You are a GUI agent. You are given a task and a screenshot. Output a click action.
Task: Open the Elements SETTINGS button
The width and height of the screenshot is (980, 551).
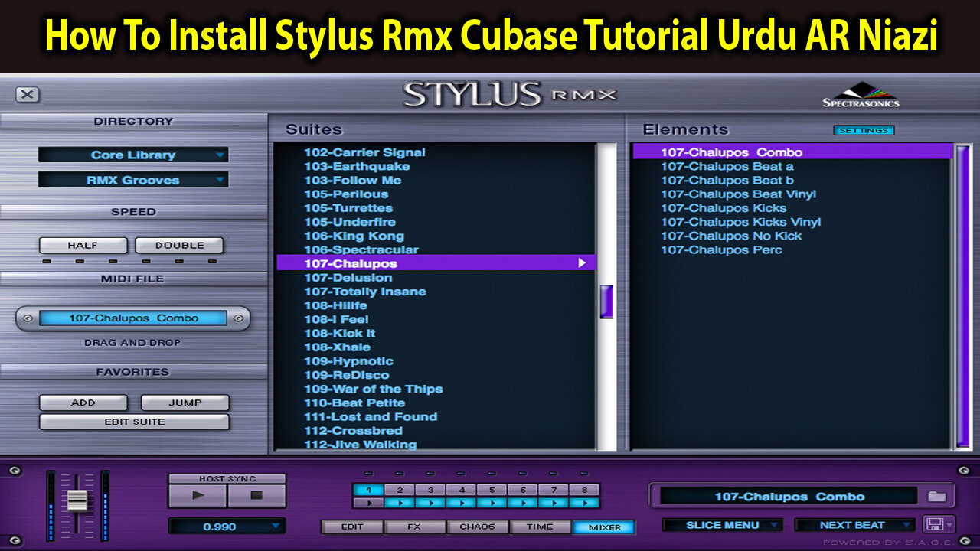point(864,130)
